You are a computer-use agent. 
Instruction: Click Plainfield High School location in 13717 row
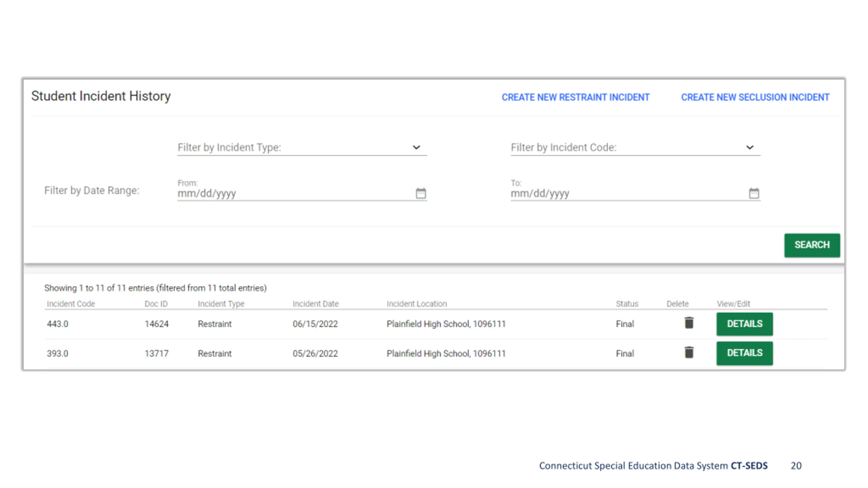tap(446, 353)
